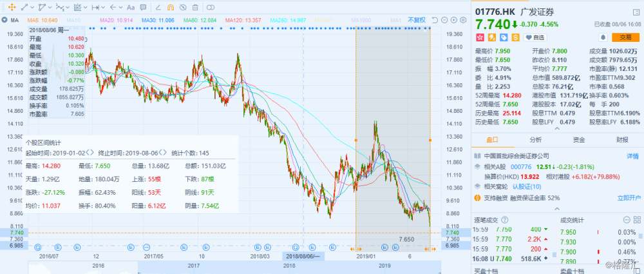Open chart settings gear icon

[463, 20]
